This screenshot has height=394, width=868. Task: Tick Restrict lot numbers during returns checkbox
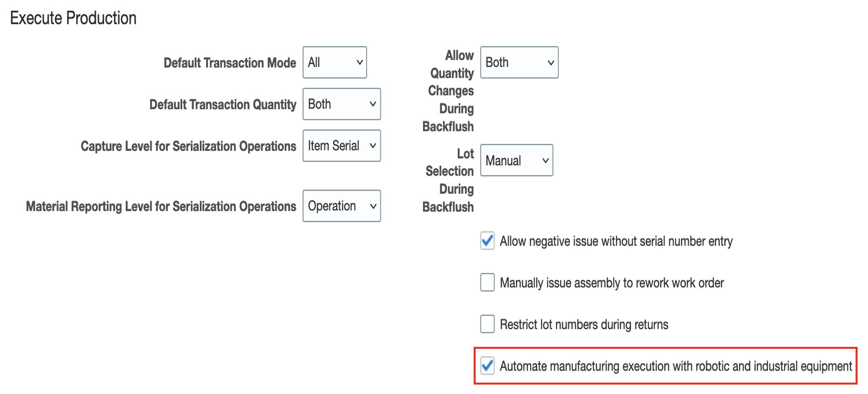tap(488, 325)
